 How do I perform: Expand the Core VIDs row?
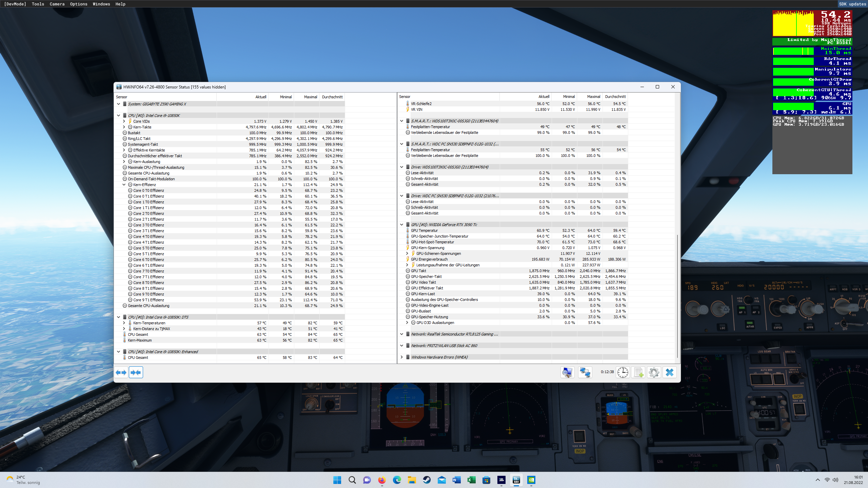[124, 121]
